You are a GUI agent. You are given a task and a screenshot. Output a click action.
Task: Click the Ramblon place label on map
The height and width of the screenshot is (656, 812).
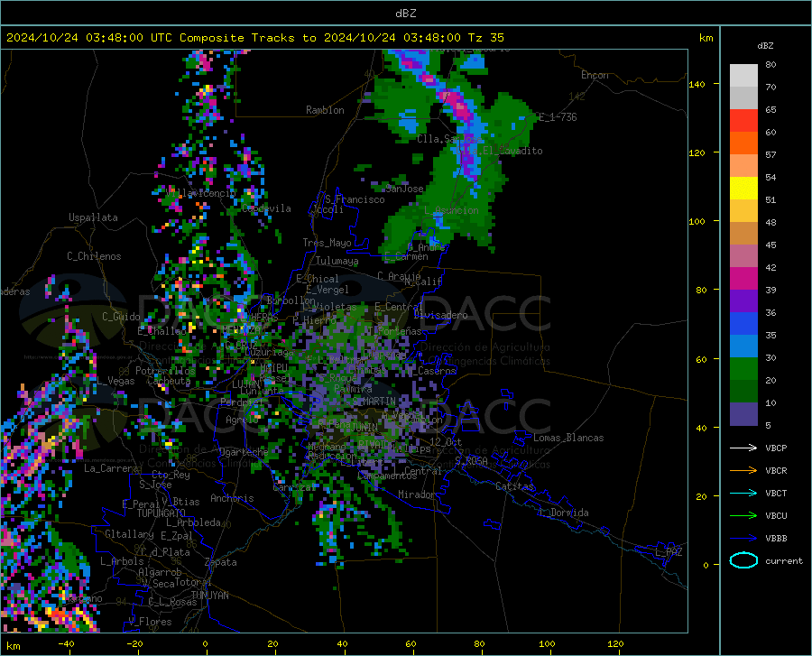pyautogui.click(x=325, y=110)
